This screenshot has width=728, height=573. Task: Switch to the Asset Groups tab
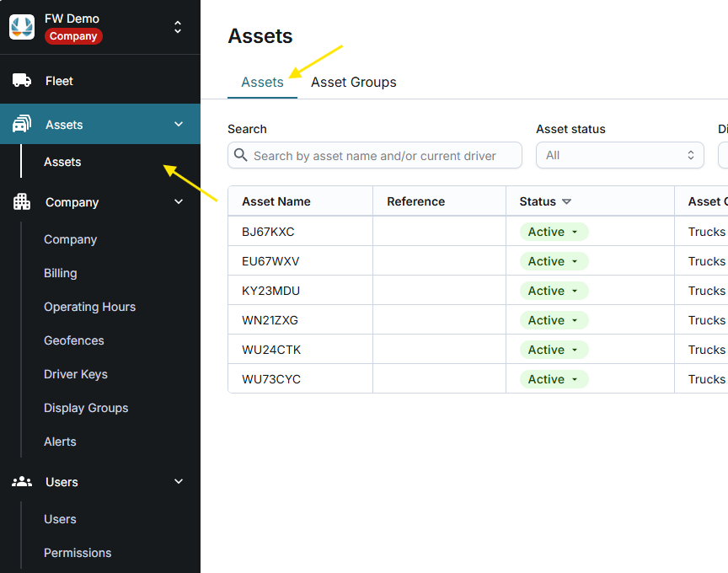353,82
